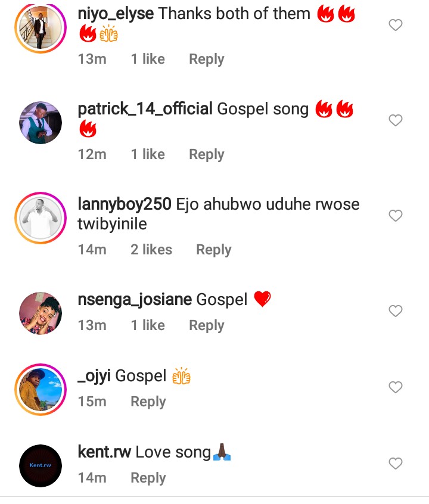Reply to _ojyi's comment
The width and height of the screenshot is (429, 504).
coord(148,402)
